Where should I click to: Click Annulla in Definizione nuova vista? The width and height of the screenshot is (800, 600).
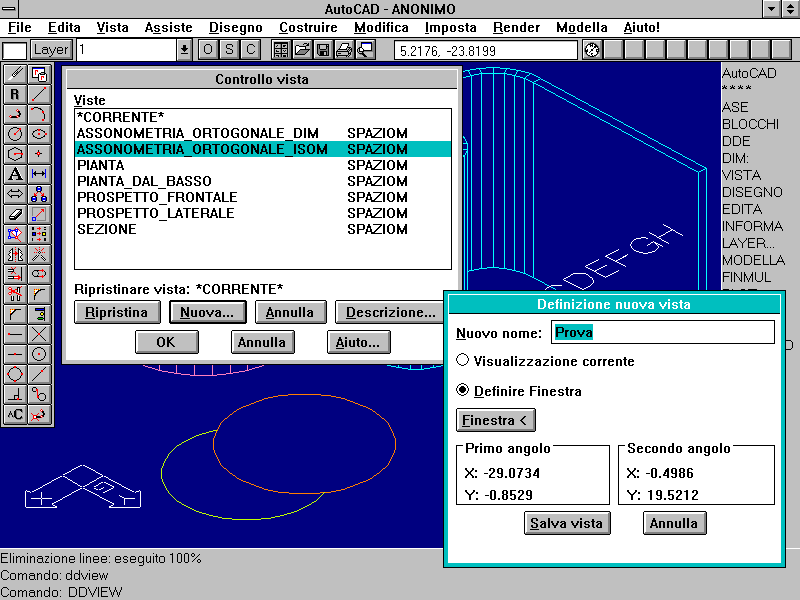tap(674, 523)
